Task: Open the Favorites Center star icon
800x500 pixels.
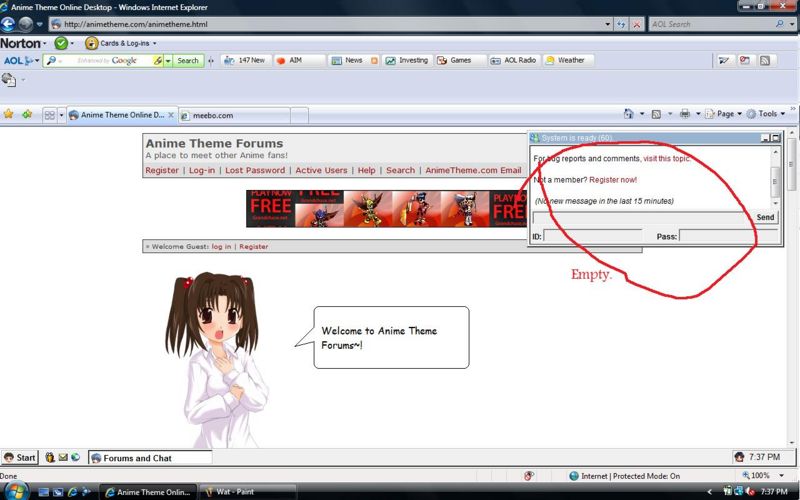Action: point(9,114)
